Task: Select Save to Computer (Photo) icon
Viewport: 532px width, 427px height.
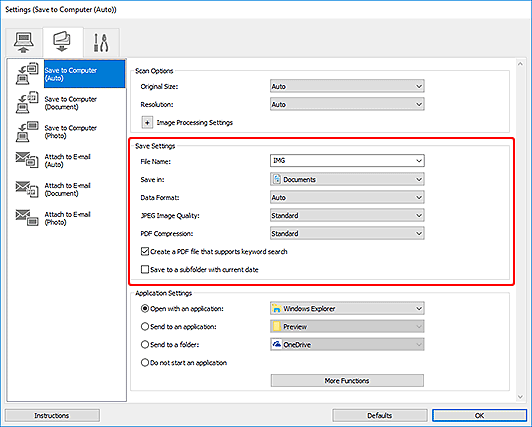Action: (27, 132)
